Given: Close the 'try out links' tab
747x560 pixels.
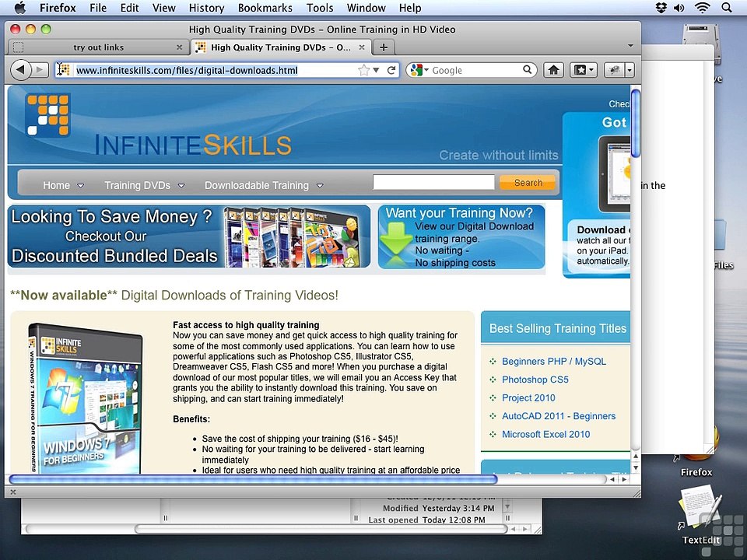Looking at the screenshot, I should point(179,47).
